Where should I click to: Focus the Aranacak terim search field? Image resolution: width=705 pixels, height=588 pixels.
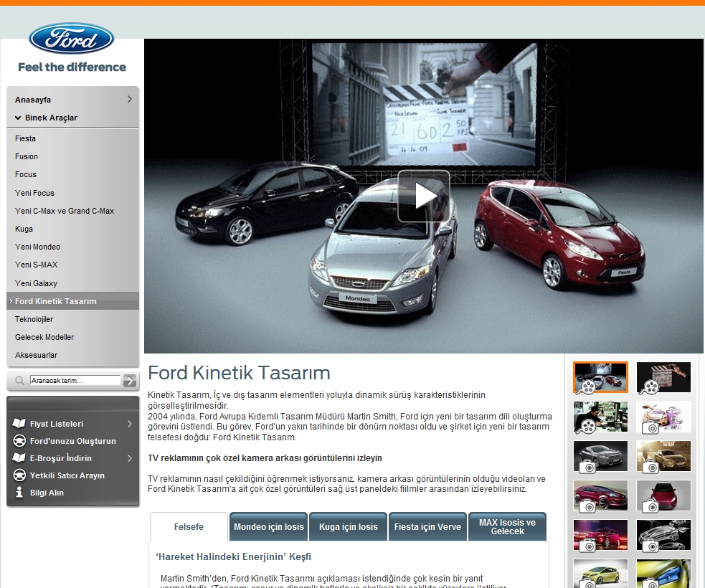pos(75,380)
